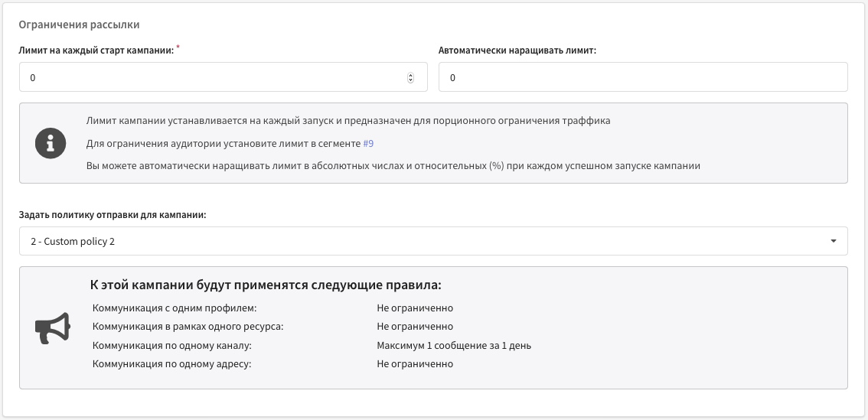The height and width of the screenshot is (420, 868).
Task: Select the 'Коммуникация по одному каналу' row
Action: click(312, 345)
